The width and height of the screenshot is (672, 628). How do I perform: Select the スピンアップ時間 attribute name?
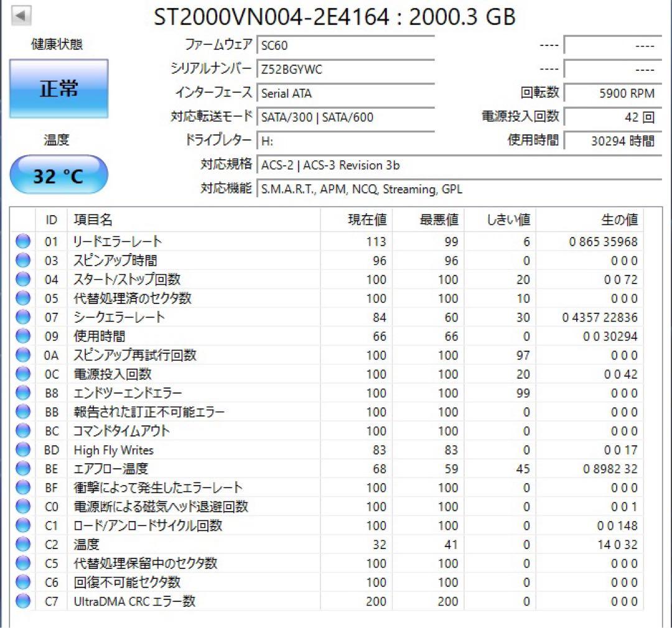coord(115,260)
